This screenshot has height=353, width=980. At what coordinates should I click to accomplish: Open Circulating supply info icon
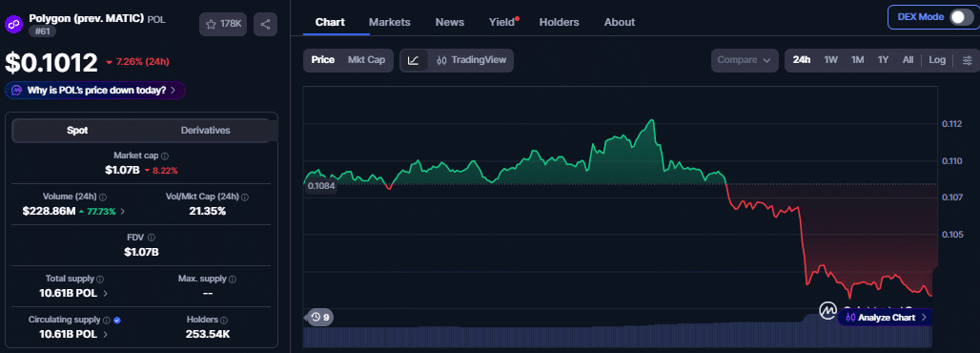pyautogui.click(x=106, y=320)
